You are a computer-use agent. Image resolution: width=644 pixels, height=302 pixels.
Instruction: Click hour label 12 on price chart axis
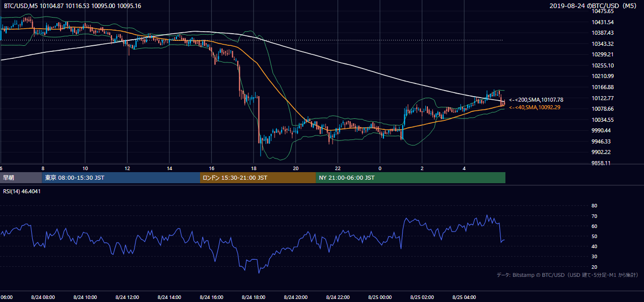tap(127, 168)
